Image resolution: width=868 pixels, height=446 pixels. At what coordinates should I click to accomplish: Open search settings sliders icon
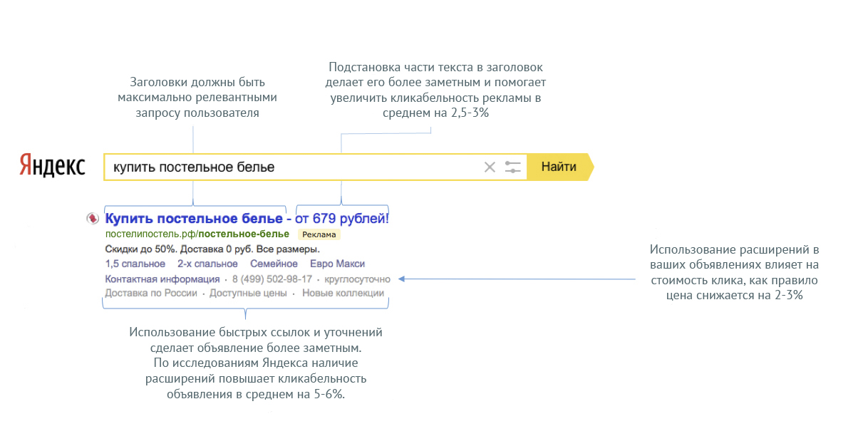[x=513, y=167]
